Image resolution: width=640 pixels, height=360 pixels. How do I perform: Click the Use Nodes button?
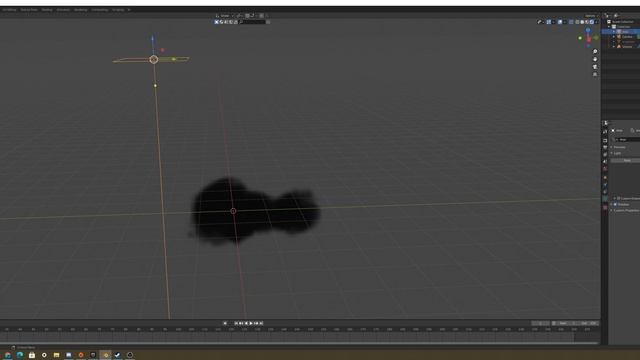626,160
